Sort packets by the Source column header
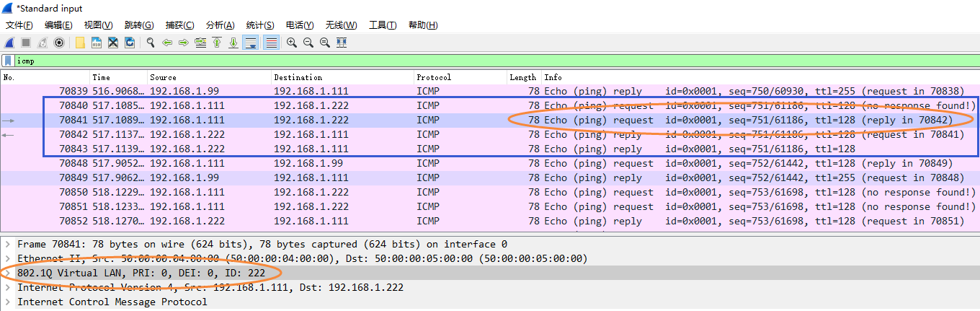The height and width of the screenshot is (311, 980). pyautogui.click(x=163, y=77)
